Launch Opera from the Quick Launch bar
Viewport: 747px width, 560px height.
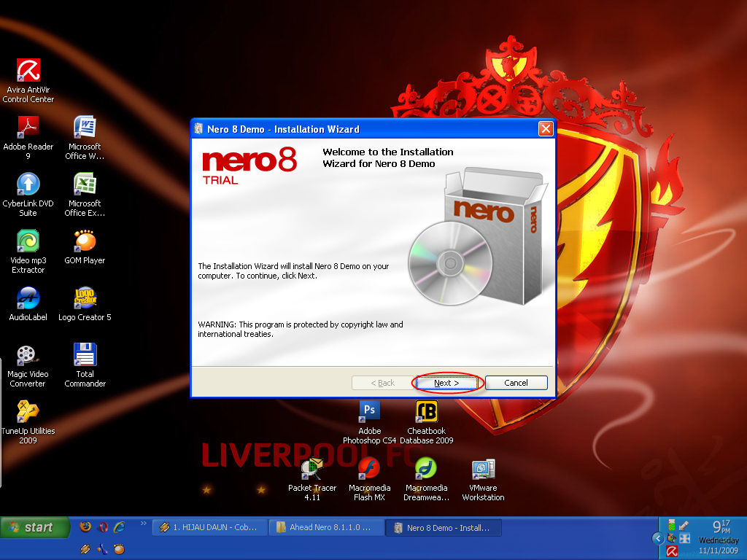click(102, 526)
